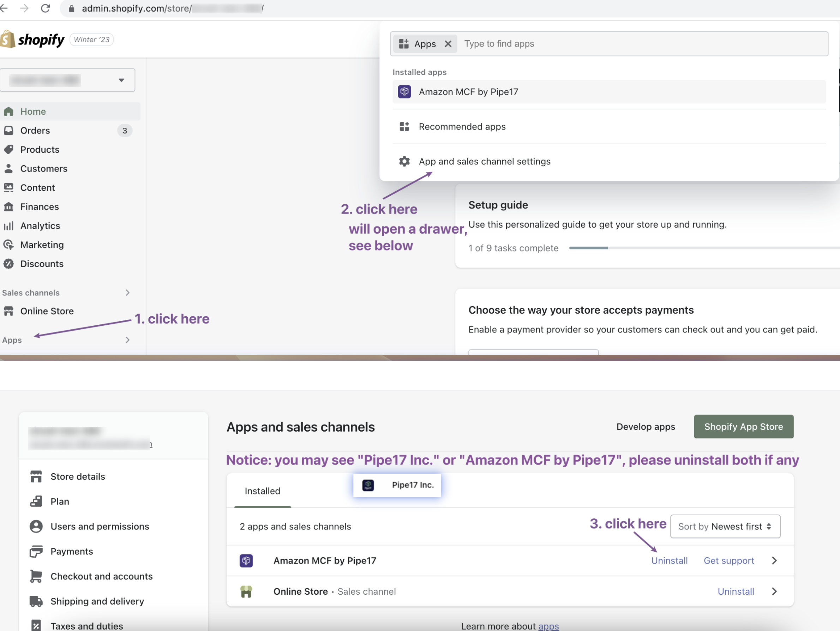Image resolution: width=840 pixels, height=631 pixels.
Task: Click the Amazon MCF app icon in search dropdown
Action: [x=404, y=92]
